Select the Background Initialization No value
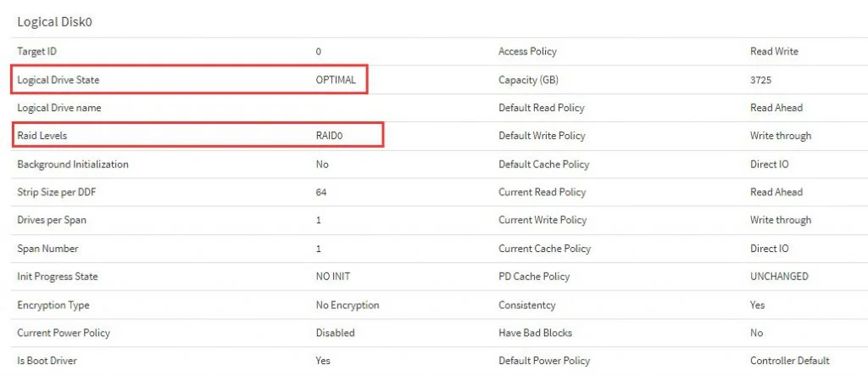This screenshot has width=868, height=376. [321, 164]
